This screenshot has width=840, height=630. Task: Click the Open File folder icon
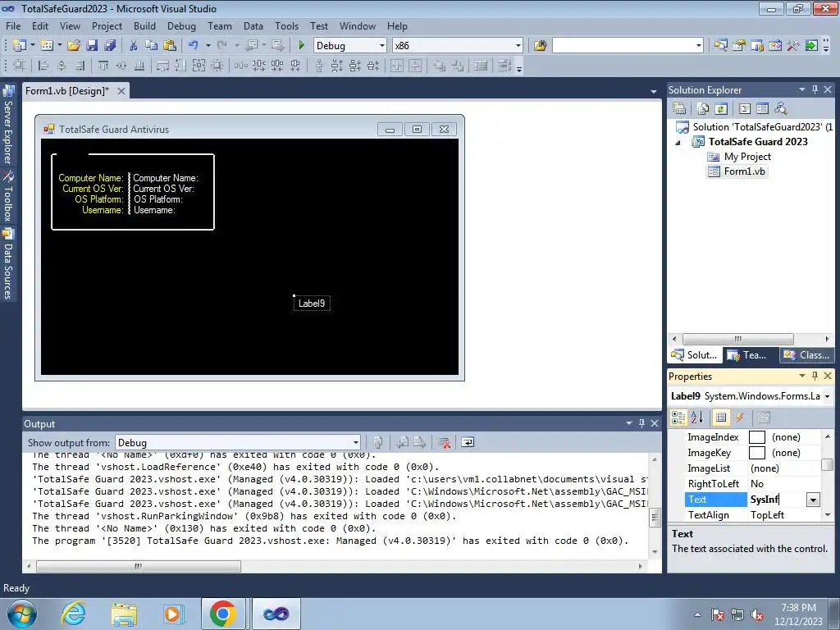pos(74,46)
